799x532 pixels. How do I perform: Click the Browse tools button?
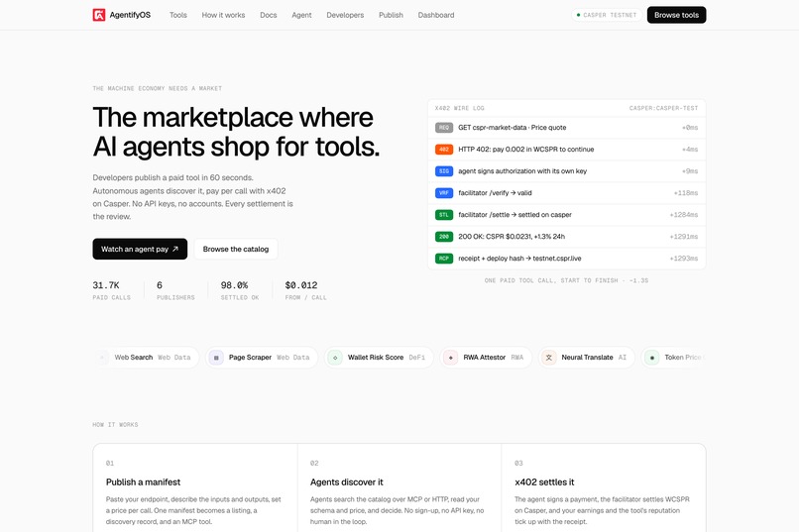677,15
